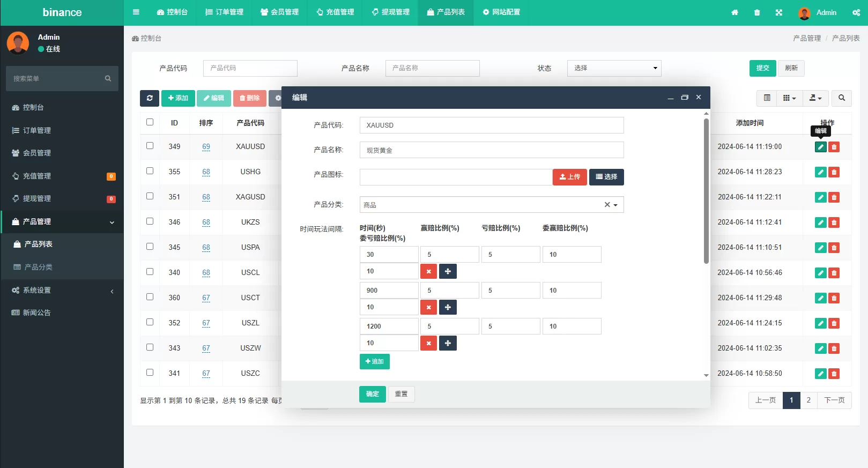
Task: Tick the checkbox for row ID 355
Action: point(150,171)
